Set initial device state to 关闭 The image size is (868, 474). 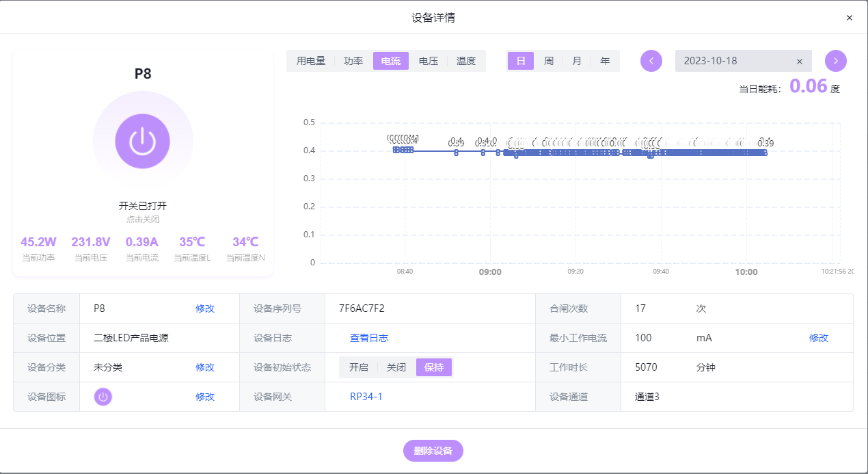pyautogui.click(x=396, y=367)
